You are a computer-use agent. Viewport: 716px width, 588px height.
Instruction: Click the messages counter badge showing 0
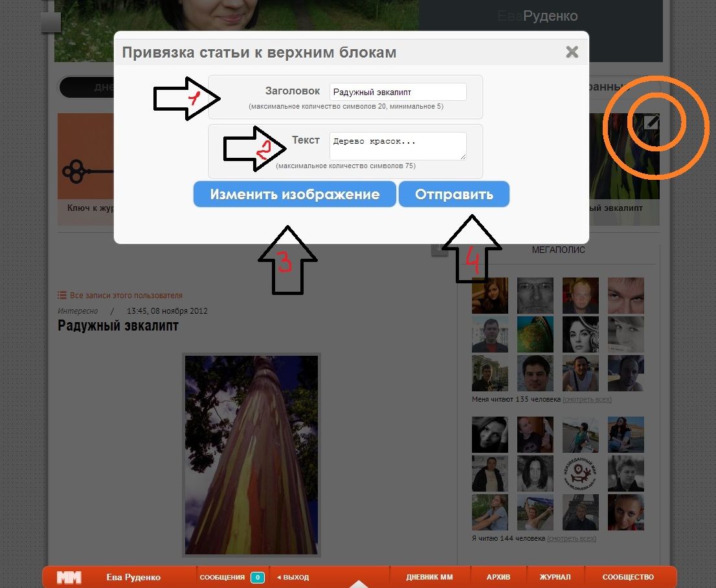tap(257, 577)
